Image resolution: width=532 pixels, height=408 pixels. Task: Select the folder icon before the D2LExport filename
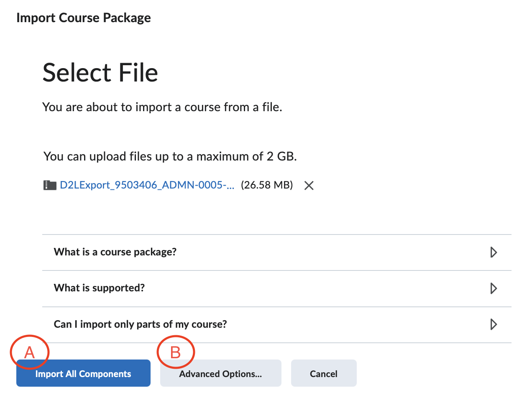tap(50, 185)
